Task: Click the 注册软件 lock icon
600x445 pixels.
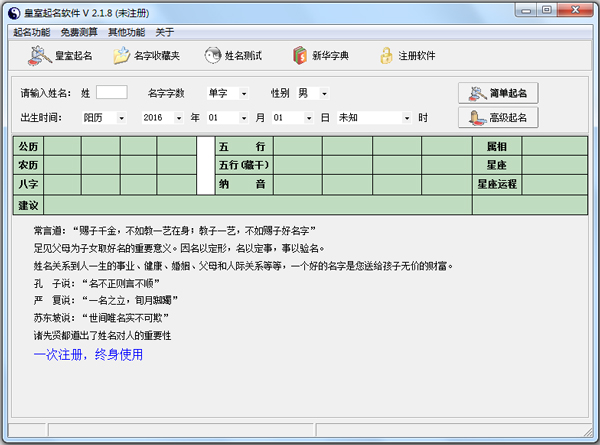Action: click(x=385, y=56)
